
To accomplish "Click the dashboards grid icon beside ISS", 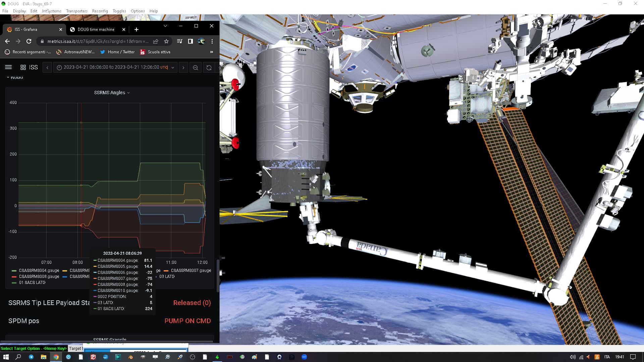I will click(23, 67).
